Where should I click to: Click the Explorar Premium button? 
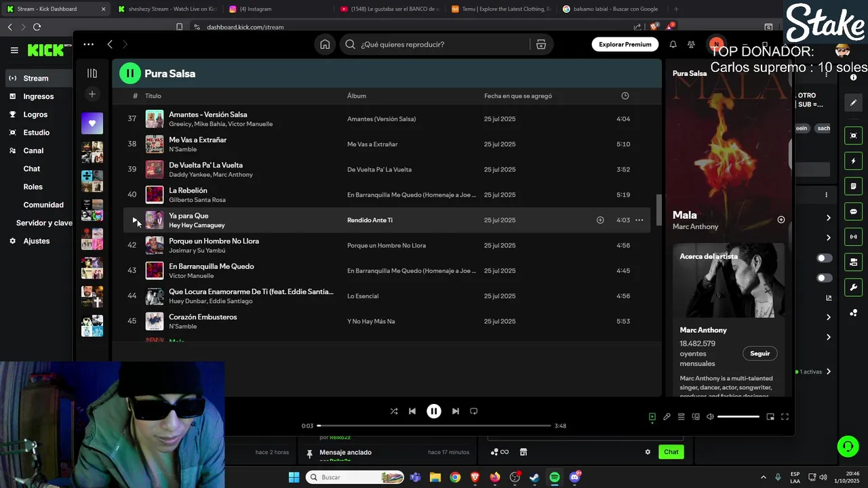(625, 44)
